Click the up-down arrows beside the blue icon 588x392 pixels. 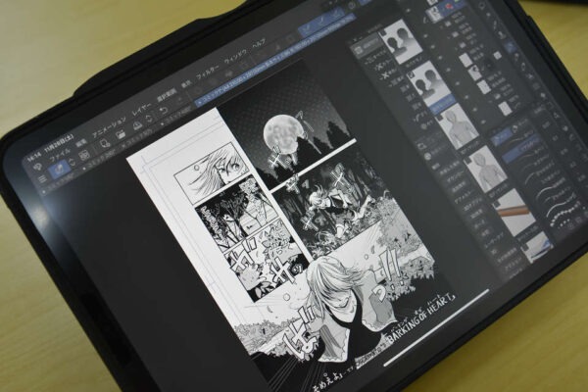tap(73, 161)
